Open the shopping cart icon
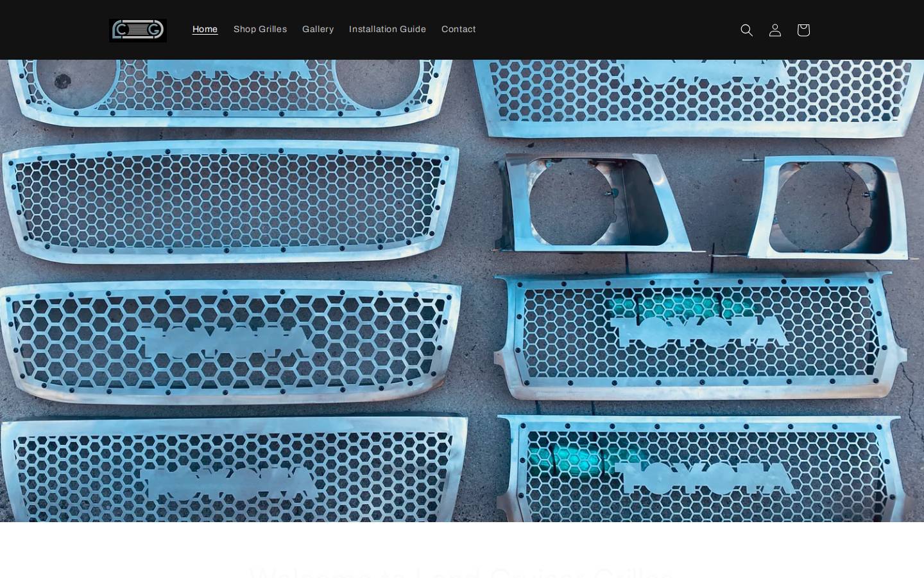The image size is (924, 578). 803,30
